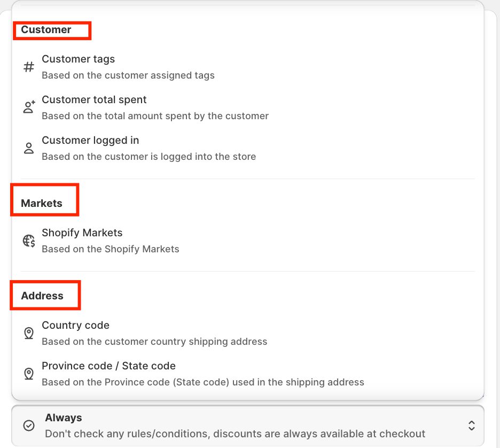Click the location pin icon beside Country code
Screen dimensions: 500x448
29,333
